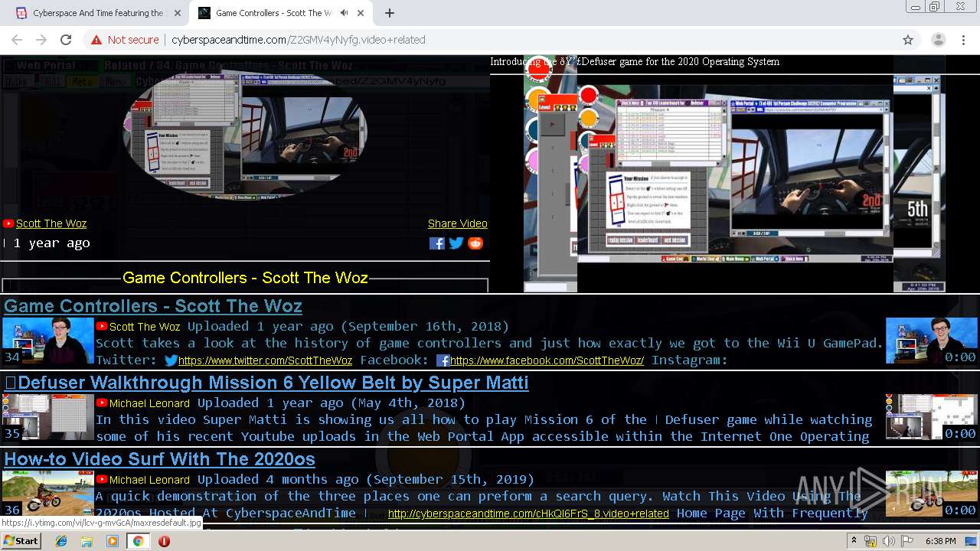This screenshot has width=980, height=551.
Task: Open Michael Leonard channel in Defuser row
Action: click(x=149, y=403)
